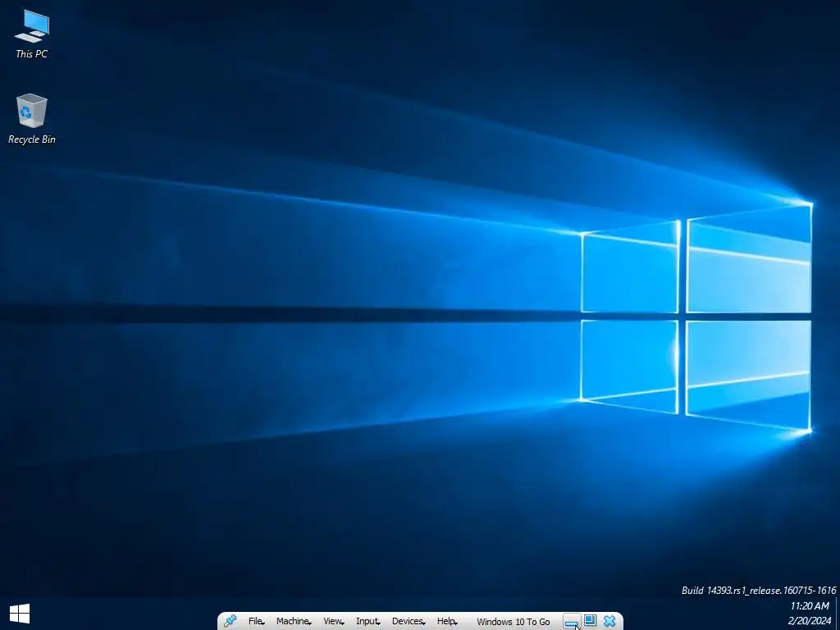The height and width of the screenshot is (630, 840).
Task: Click the 2/20/2024 date in tray
Action: 810,622
